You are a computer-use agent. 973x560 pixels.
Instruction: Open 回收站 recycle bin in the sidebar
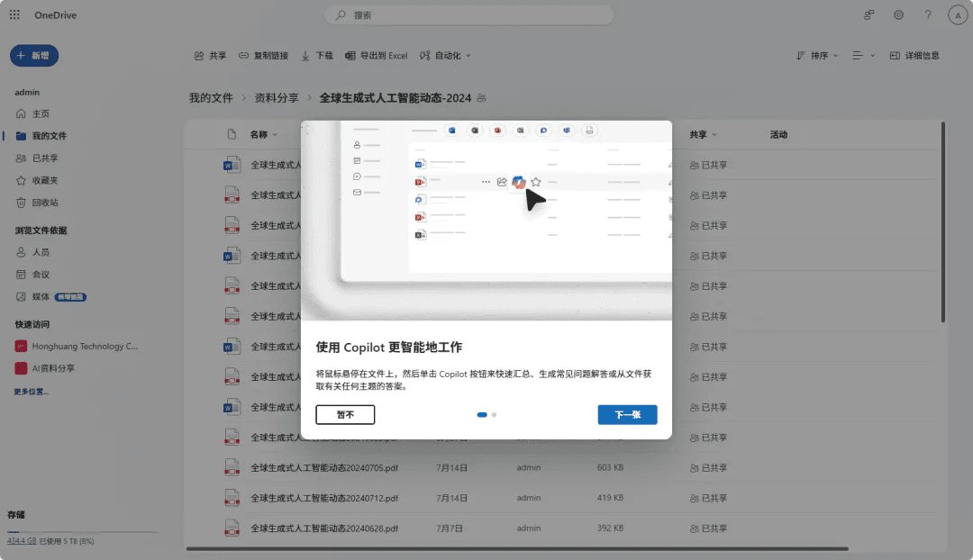(37, 203)
